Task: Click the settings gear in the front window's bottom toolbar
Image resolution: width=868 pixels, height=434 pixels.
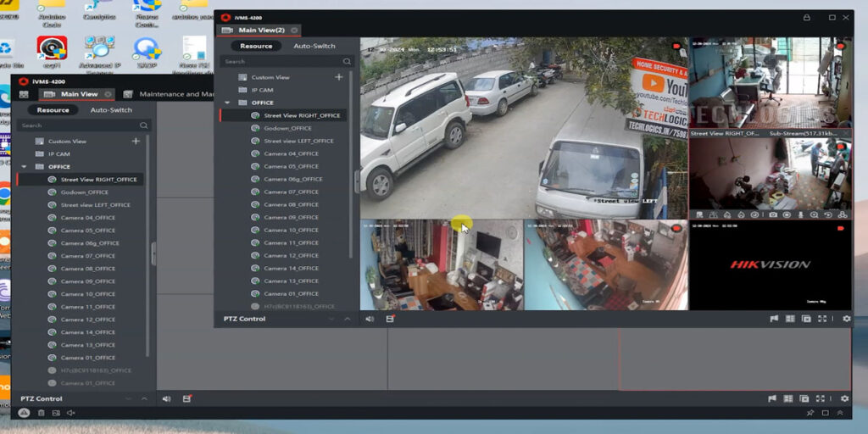Action: click(x=845, y=319)
